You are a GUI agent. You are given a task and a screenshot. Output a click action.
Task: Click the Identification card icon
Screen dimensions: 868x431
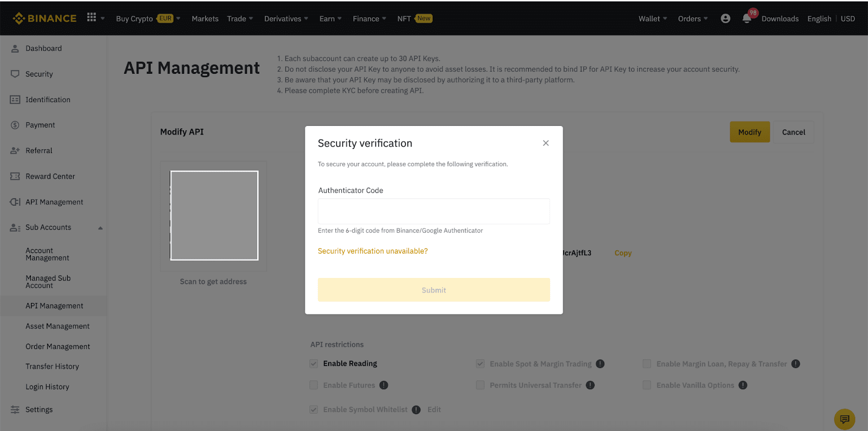point(15,100)
